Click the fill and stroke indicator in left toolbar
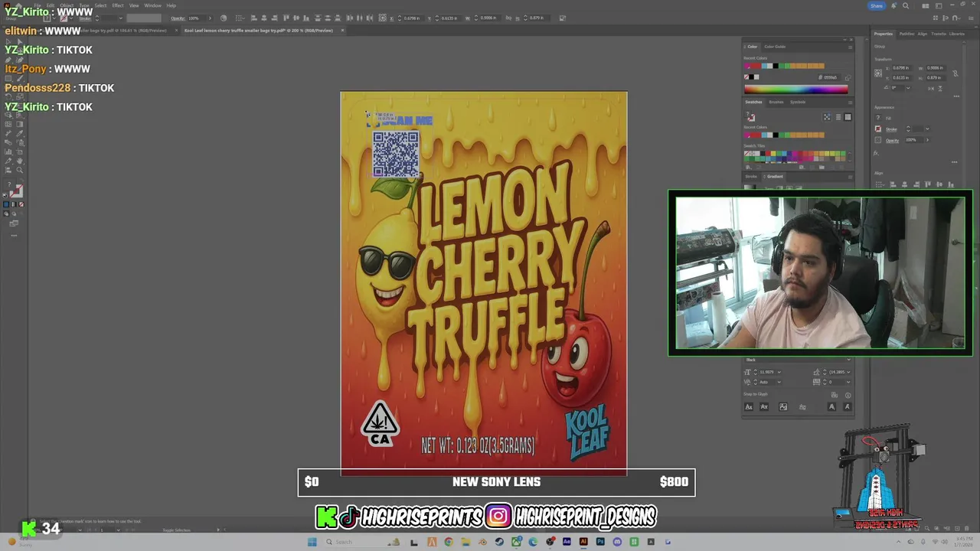 (15, 188)
